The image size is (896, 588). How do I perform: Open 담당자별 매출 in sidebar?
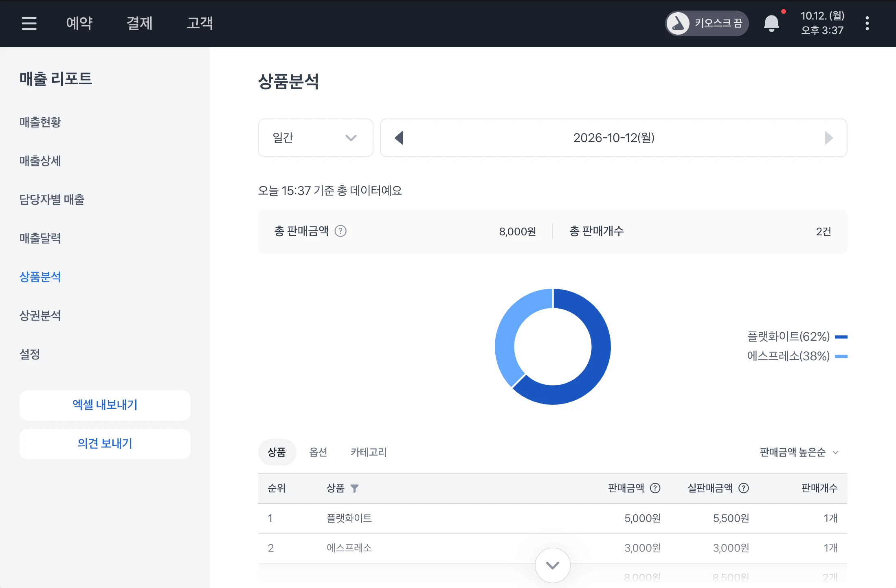(x=52, y=200)
